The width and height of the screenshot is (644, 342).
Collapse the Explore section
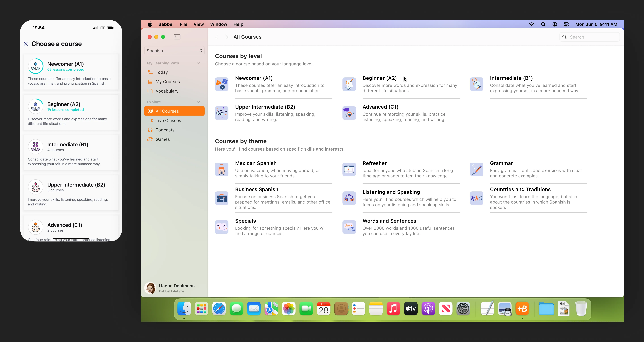click(x=198, y=102)
